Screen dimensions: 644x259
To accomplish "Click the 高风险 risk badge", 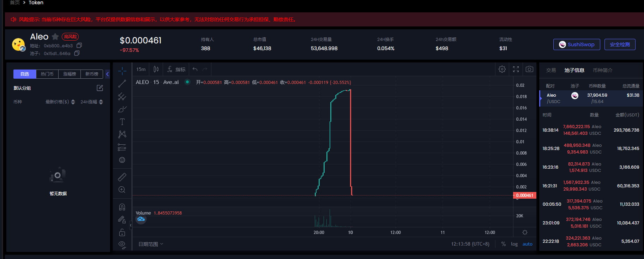I will point(70,36).
